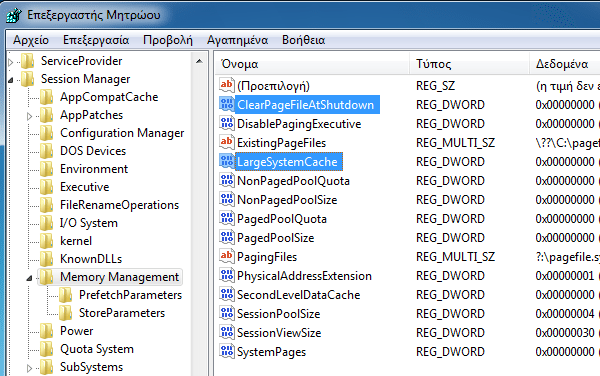This screenshot has width=600, height=376.
Task: Click the string icon of ExistingPageFiles
Action: click(x=227, y=142)
